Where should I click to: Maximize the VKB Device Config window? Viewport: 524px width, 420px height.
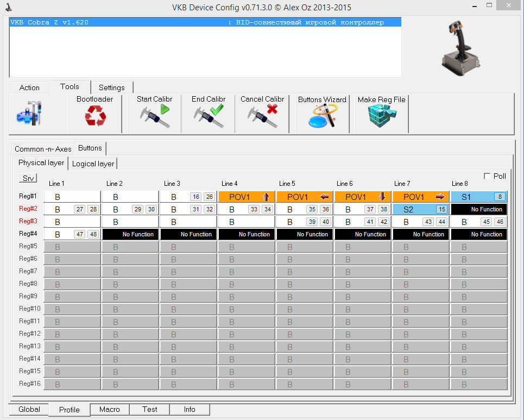[x=489, y=5]
